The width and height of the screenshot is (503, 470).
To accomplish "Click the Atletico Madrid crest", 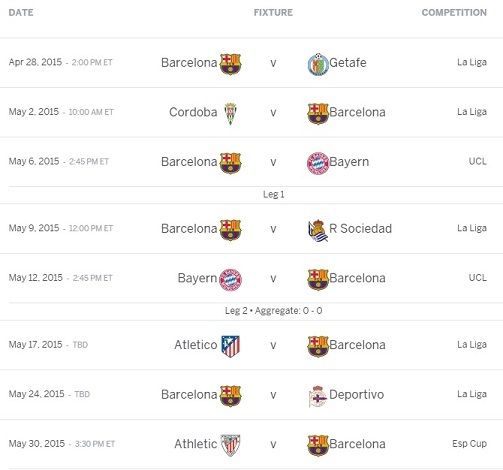I will pyautogui.click(x=230, y=346).
